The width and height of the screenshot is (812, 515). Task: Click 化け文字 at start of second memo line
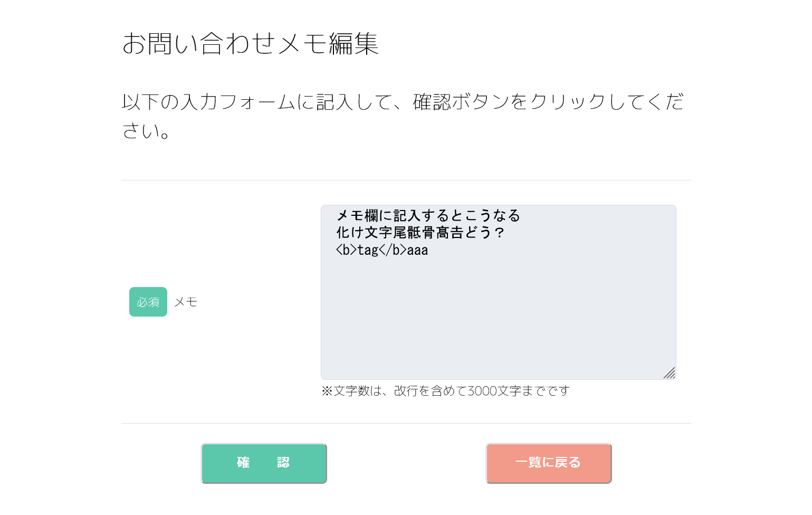pos(364,233)
